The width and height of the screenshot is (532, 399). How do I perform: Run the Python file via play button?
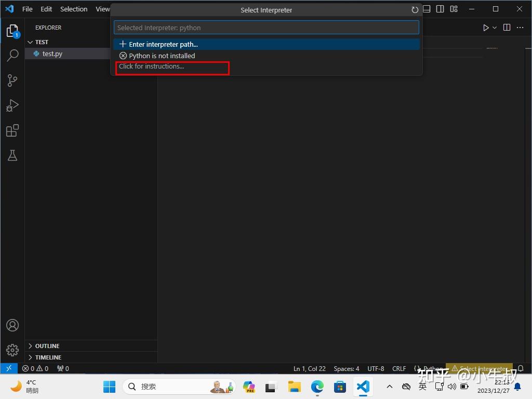coord(485,27)
